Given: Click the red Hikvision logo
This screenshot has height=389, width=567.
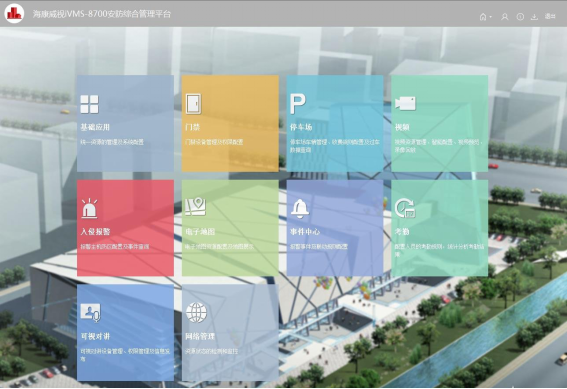Looking at the screenshot, I should (x=14, y=13).
